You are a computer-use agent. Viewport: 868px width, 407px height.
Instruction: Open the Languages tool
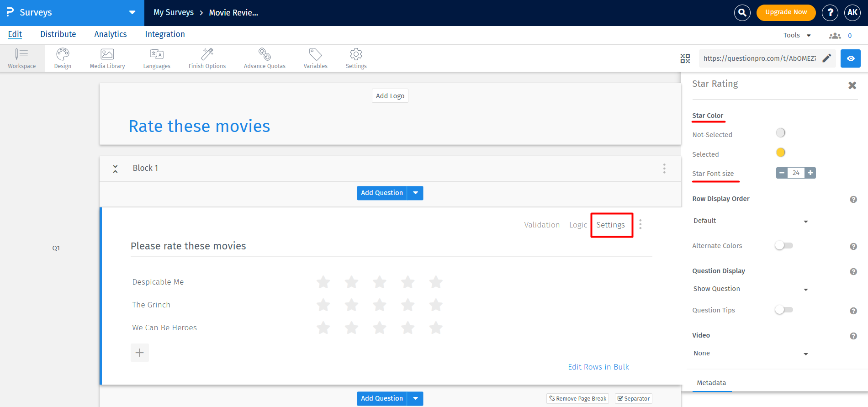157,58
